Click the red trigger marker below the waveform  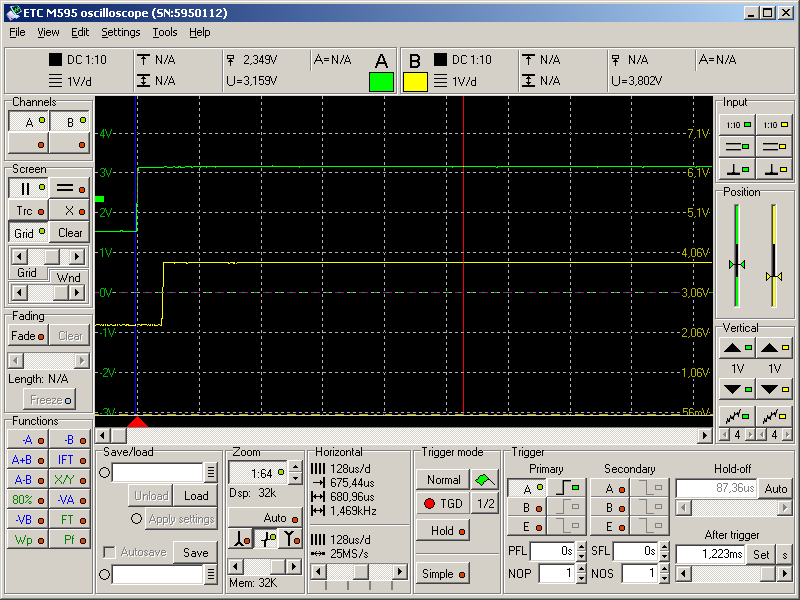(x=138, y=422)
